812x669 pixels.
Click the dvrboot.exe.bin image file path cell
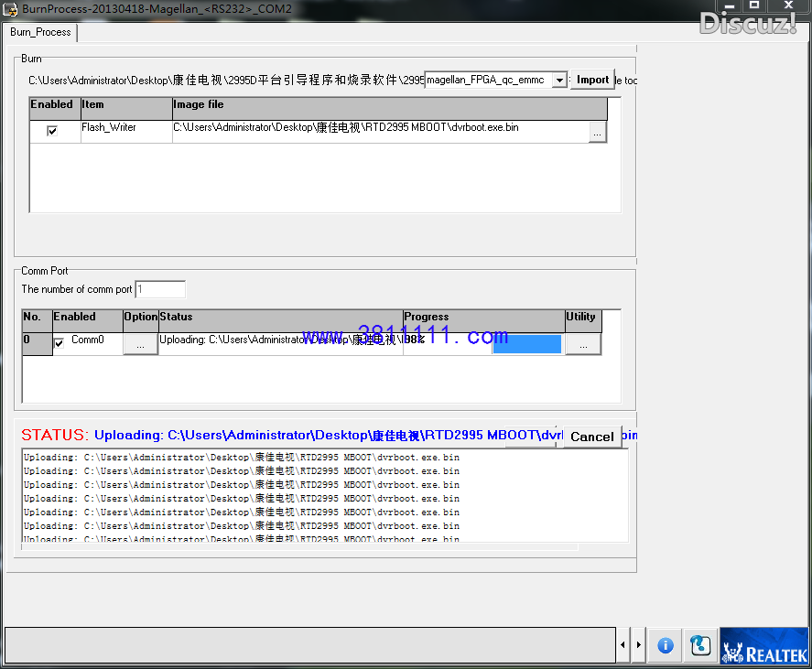381,132
